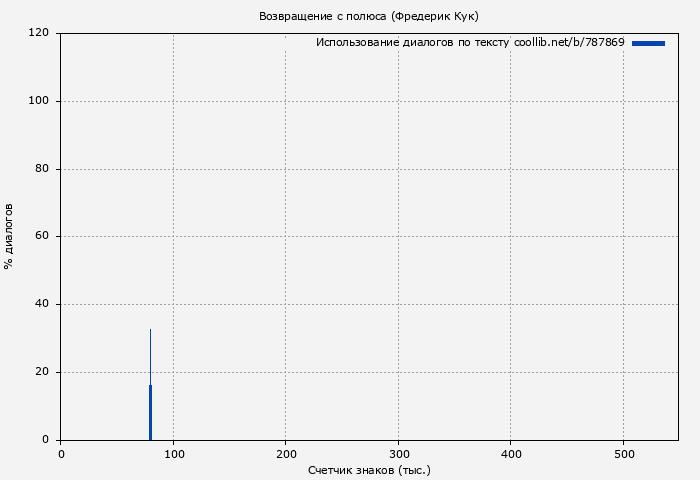Select the y-axis tick label 20
The height and width of the screenshot is (480, 700).
coord(43,372)
